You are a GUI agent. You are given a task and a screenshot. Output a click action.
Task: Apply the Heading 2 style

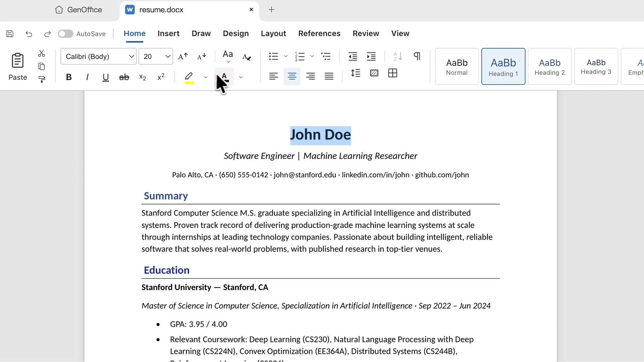tap(549, 66)
